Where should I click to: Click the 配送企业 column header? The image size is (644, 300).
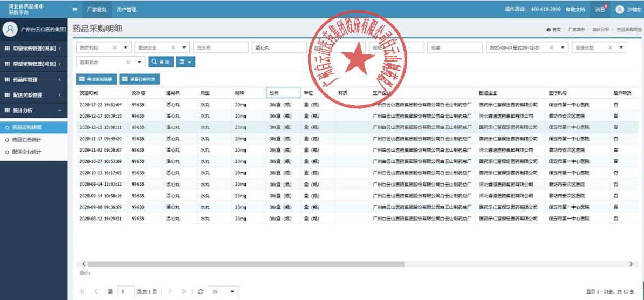click(488, 93)
